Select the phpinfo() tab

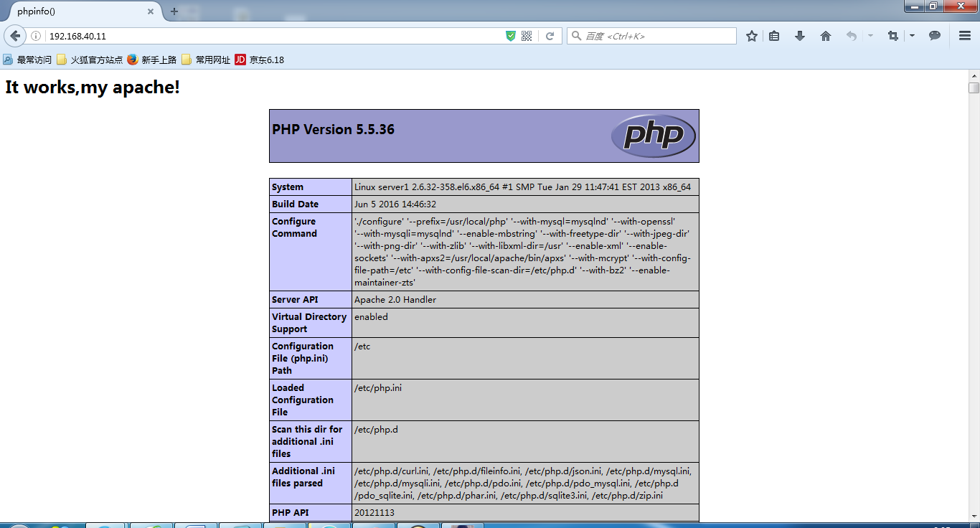[x=77, y=11]
